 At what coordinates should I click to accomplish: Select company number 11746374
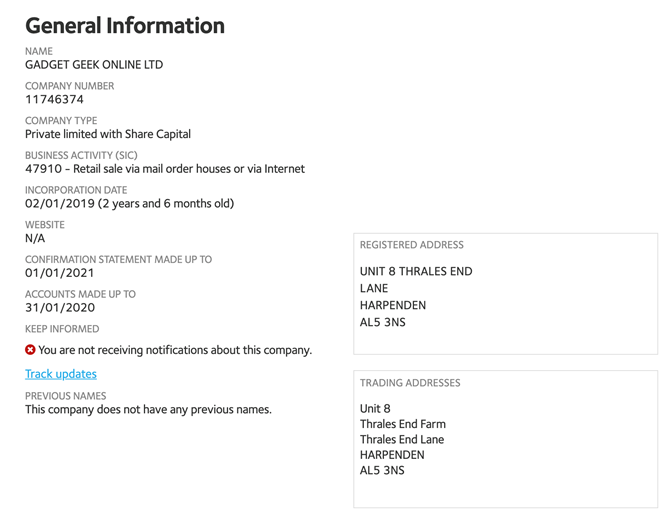54,99
